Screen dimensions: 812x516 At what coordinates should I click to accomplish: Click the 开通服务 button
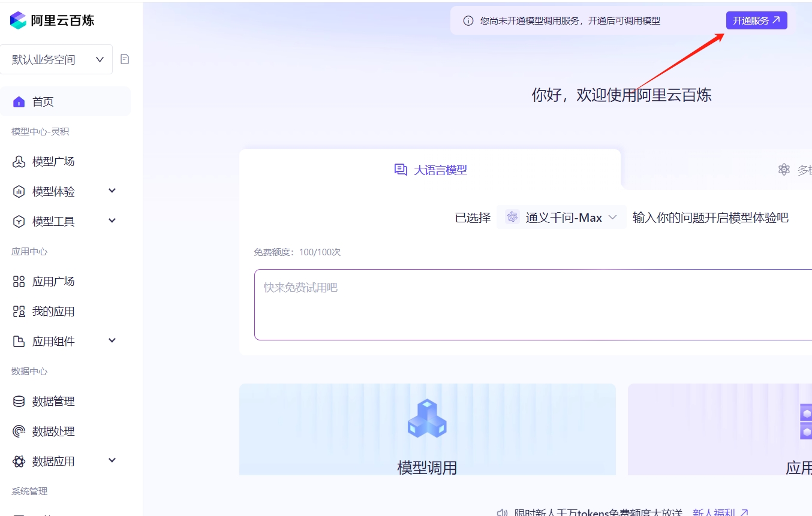click(756, 20)
